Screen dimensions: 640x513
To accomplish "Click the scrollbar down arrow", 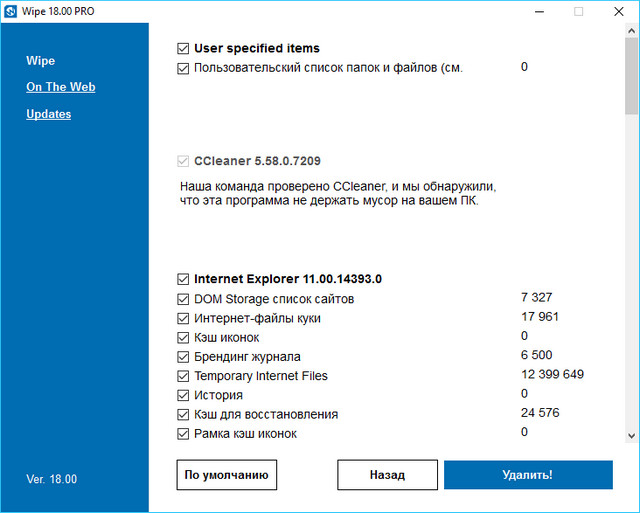I will click(632, 436).
